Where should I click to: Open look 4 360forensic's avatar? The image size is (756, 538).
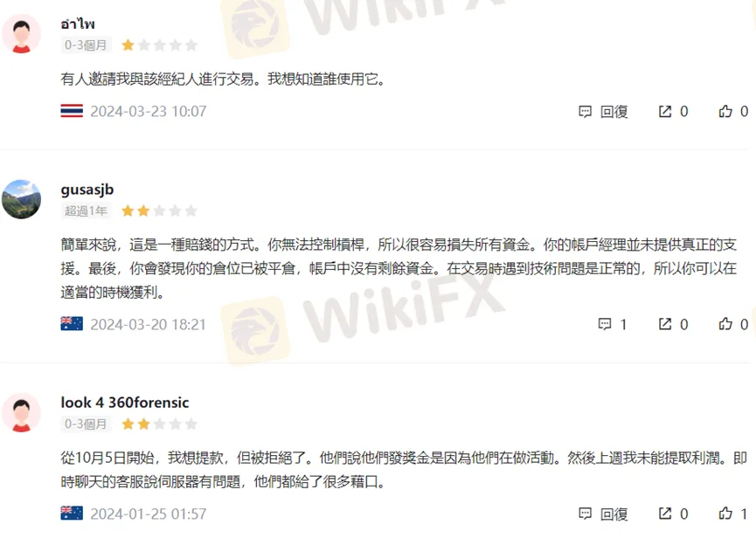tap(22, 413)
